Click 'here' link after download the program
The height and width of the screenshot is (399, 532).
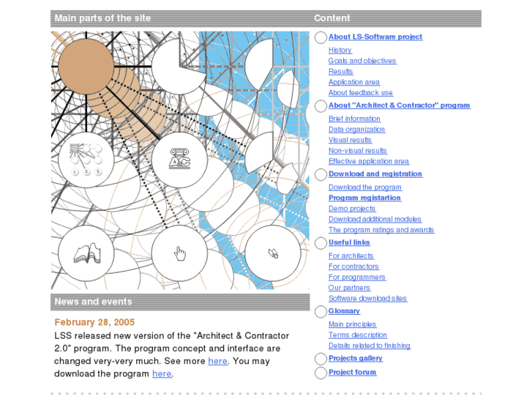click(162, 373)
